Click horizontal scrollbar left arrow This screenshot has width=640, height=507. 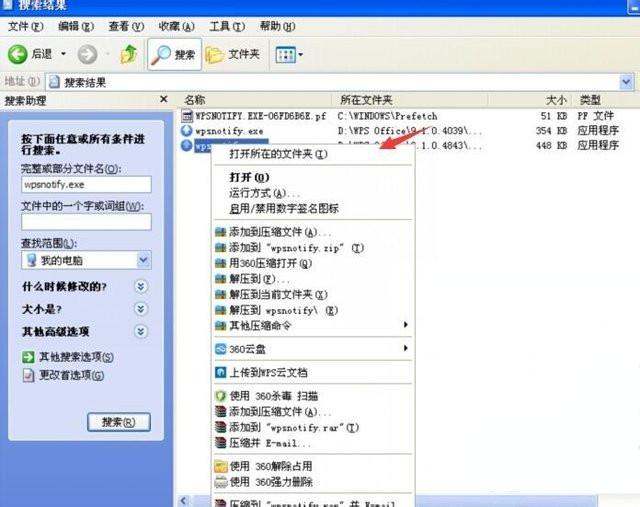(184, 501)
